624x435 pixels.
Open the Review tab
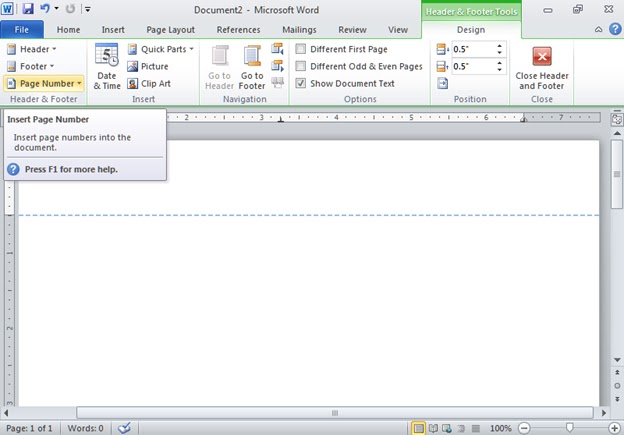(x=352, y=30)
